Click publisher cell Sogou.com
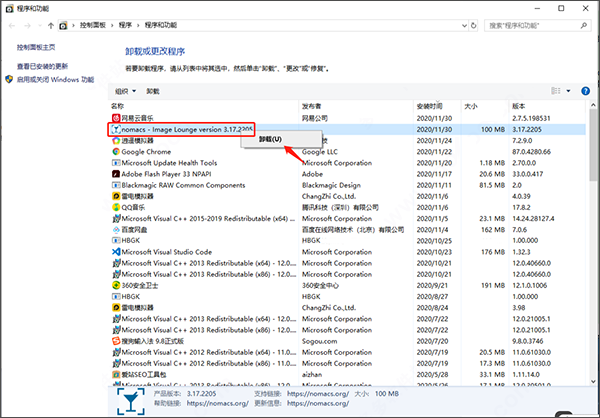600x418 pixels. [x=320, y=341]
